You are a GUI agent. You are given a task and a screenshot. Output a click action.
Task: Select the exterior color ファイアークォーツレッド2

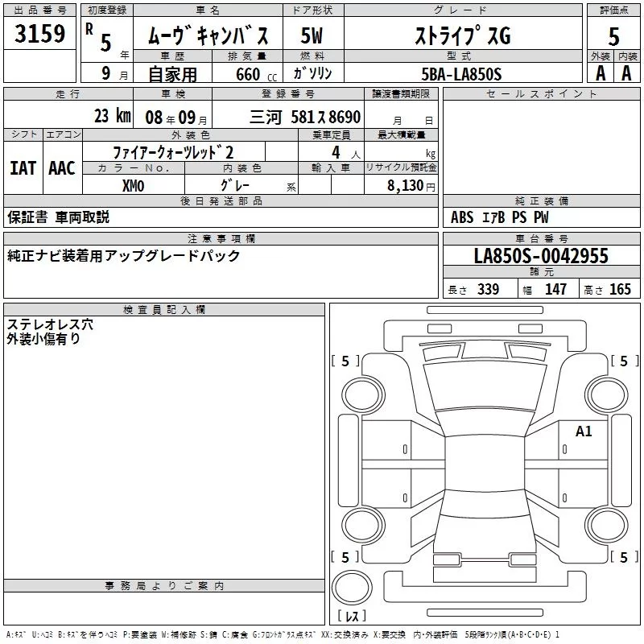click(x=173, y=152)
